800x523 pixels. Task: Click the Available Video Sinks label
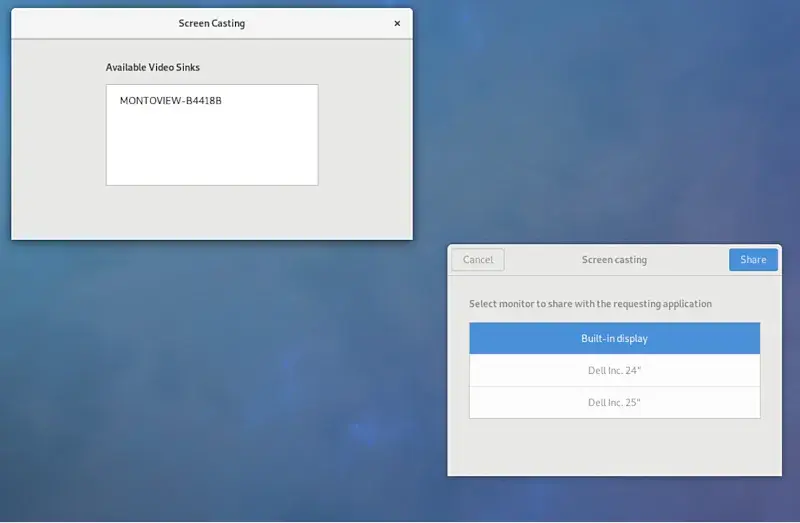point(153,67)
